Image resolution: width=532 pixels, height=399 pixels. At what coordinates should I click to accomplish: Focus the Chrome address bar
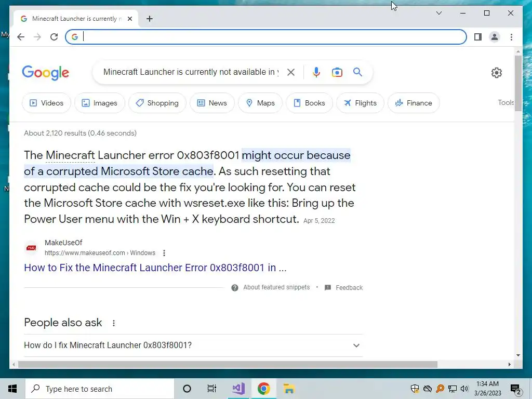pos(265,37)
